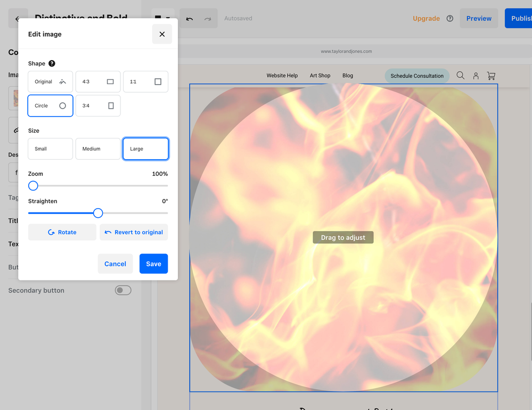
Task: Select the Small size option
Action: [x=50, y=149]
